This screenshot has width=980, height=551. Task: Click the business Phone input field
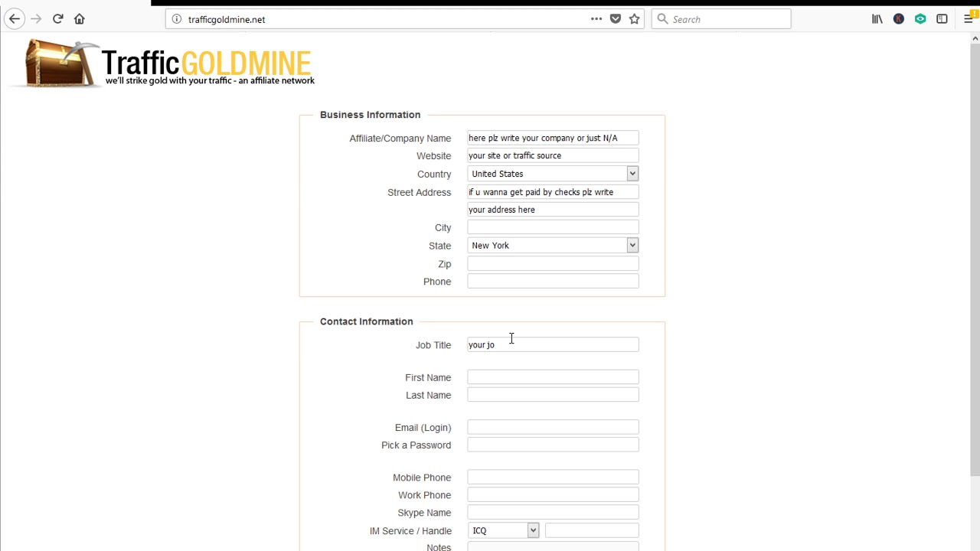[553, 282]
